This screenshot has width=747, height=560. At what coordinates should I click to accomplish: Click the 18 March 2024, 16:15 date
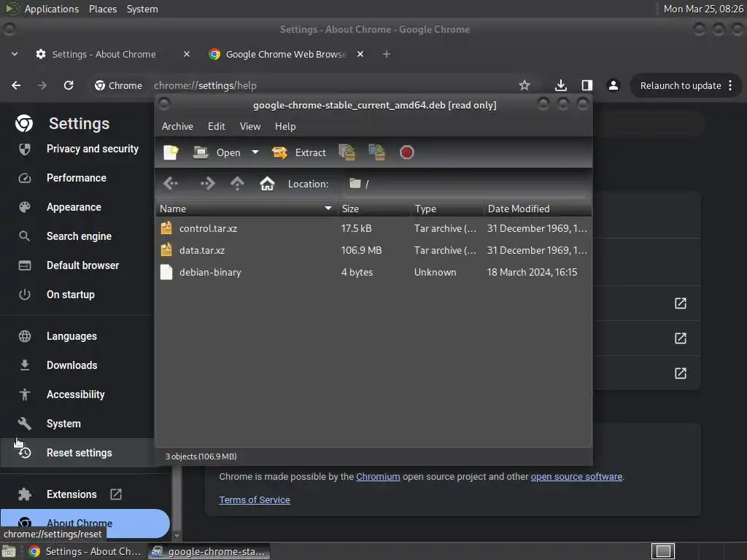click(532, 273)
